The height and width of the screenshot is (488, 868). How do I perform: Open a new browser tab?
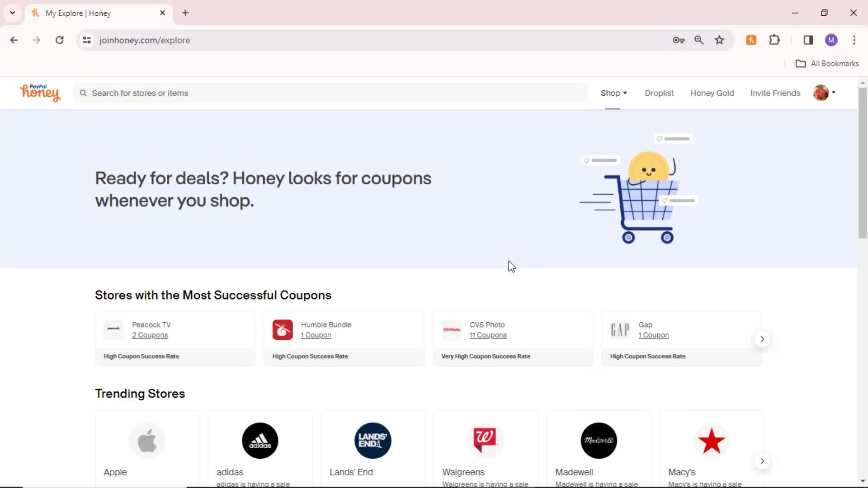point(185,13)
